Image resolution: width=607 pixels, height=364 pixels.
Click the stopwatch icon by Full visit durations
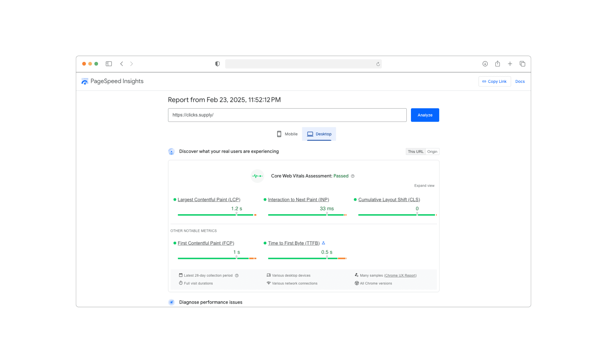181,283
